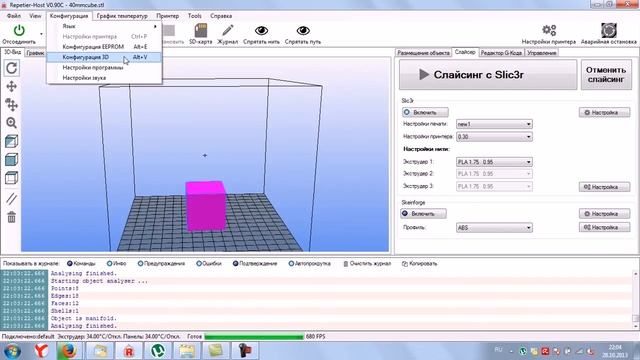
Task: Toggle Спрятать нить eye icon
Action: pos(261,31)
